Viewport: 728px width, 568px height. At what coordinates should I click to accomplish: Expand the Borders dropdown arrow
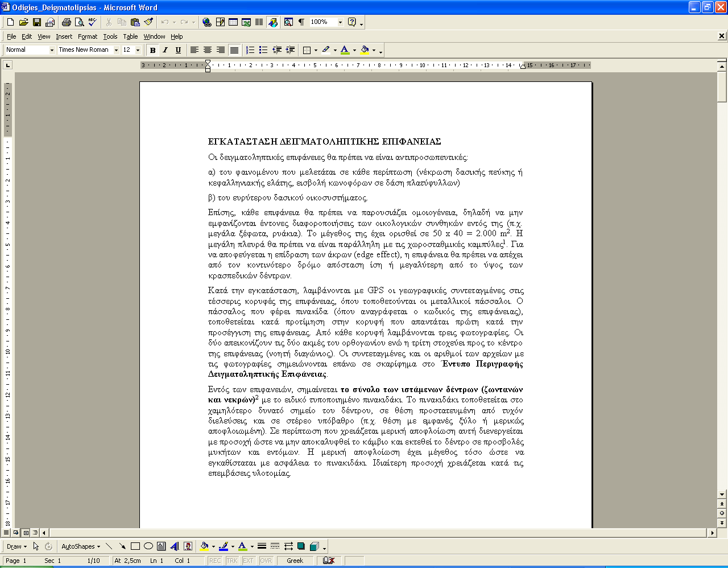[x=316, y=50]
